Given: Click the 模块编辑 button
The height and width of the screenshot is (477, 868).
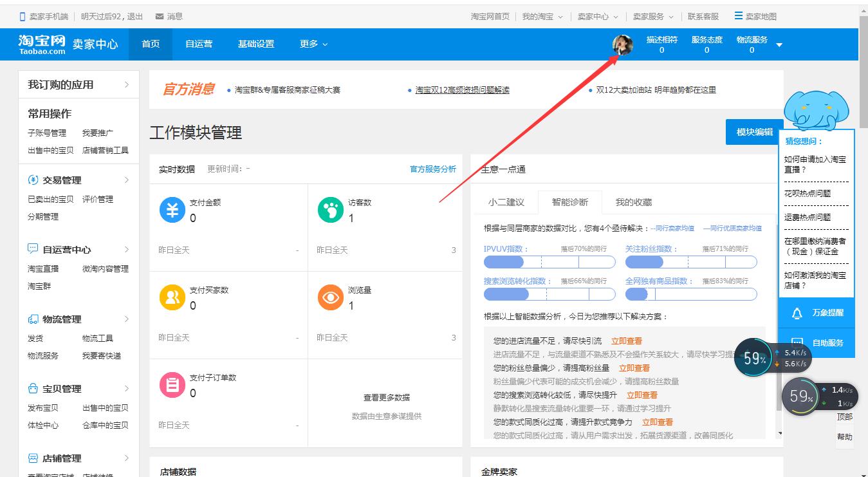Looking at the screenshot, I should (x=754, y=131).
